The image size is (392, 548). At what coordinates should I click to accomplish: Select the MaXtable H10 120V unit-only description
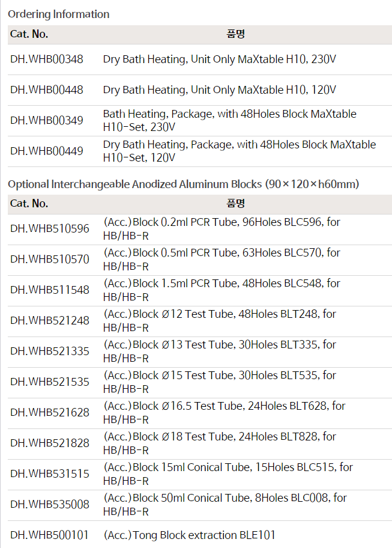(x=220, y=90)
